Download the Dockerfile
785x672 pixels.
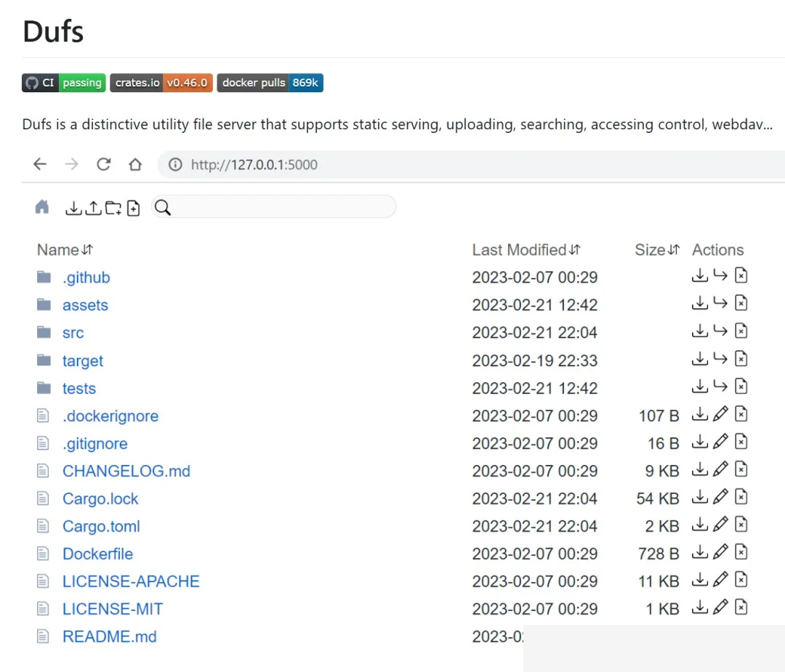tap(699, 552)
